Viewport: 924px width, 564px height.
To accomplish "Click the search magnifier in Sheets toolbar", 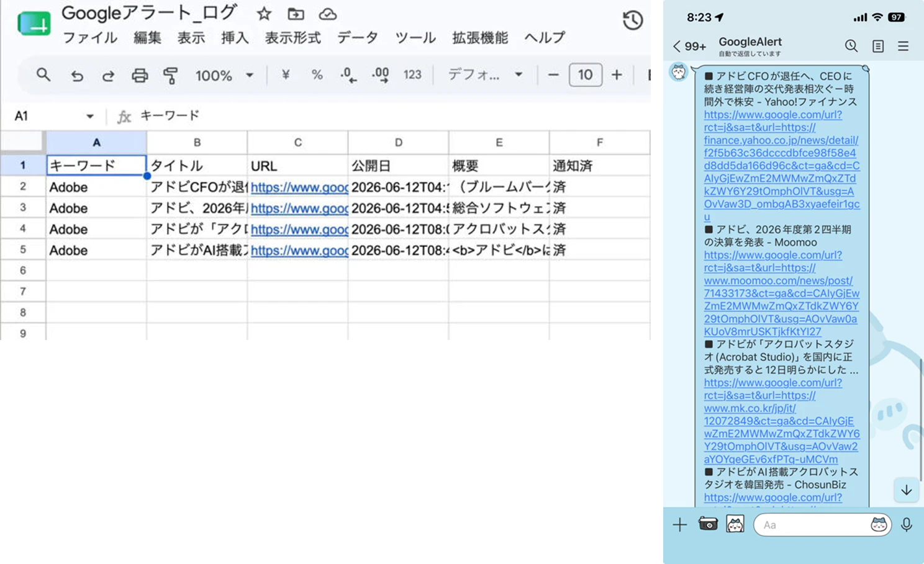I will [43, 75].
